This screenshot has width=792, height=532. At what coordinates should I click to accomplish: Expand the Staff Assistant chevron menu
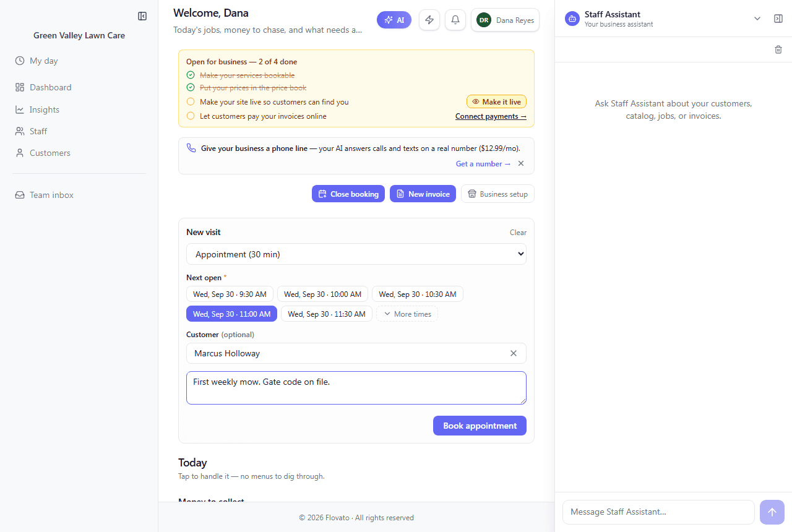pos(757,19)
